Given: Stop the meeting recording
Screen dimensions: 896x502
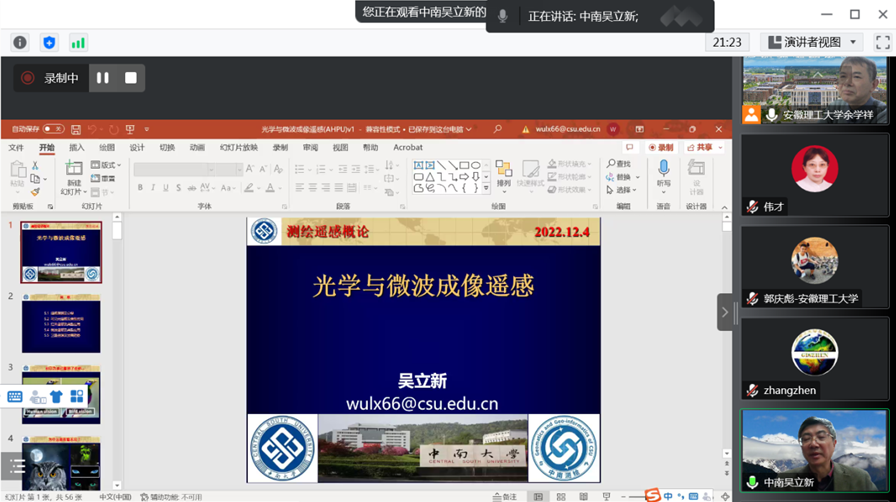Looking at the screenshot, I should click(131, 78).
